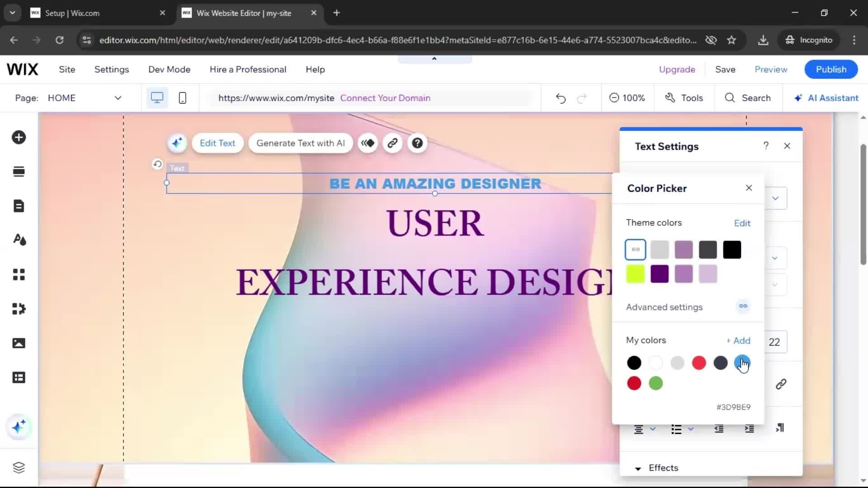Screen dimensions: 868x488
Task: Click Connect Your Domain link
Action: click(x=385, y=98)
